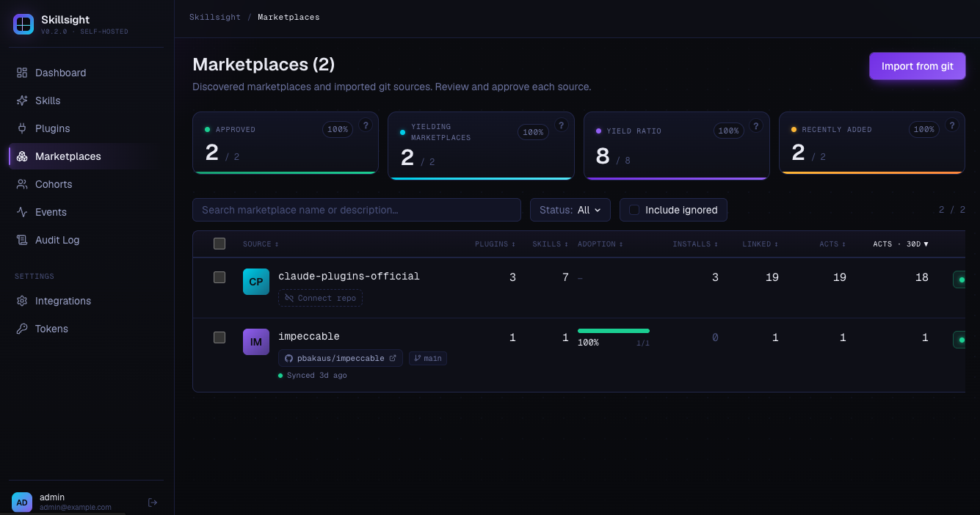The image size is (980, 515).
Task: Click the Integrations gear icon
Action: click(x=22, y=301)
